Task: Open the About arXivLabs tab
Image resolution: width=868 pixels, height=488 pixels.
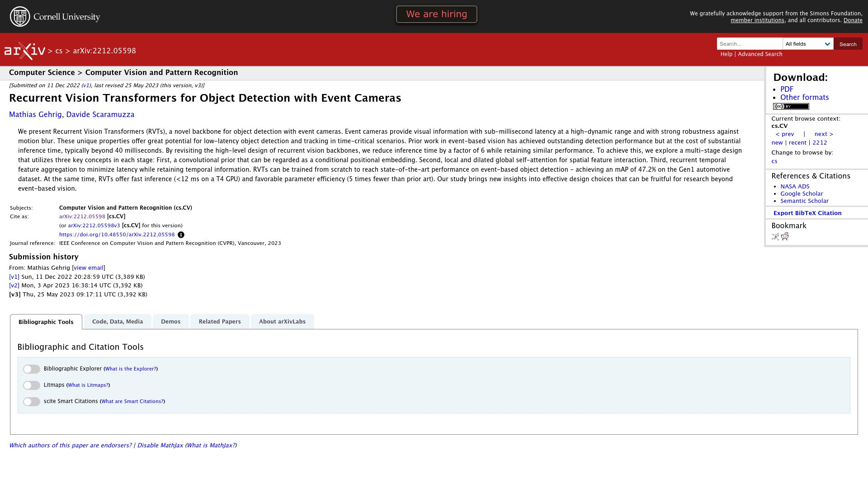Action: [x=282, y=322]
